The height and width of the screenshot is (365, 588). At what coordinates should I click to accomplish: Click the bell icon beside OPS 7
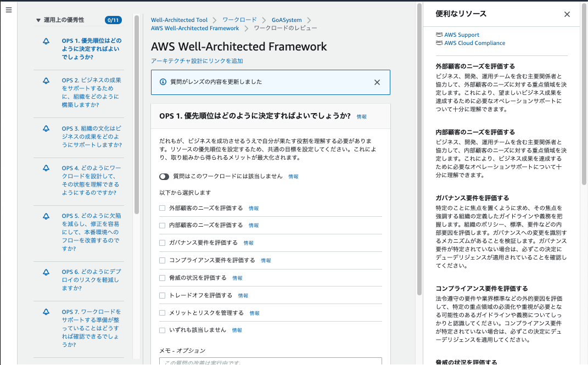click(46, 312)
